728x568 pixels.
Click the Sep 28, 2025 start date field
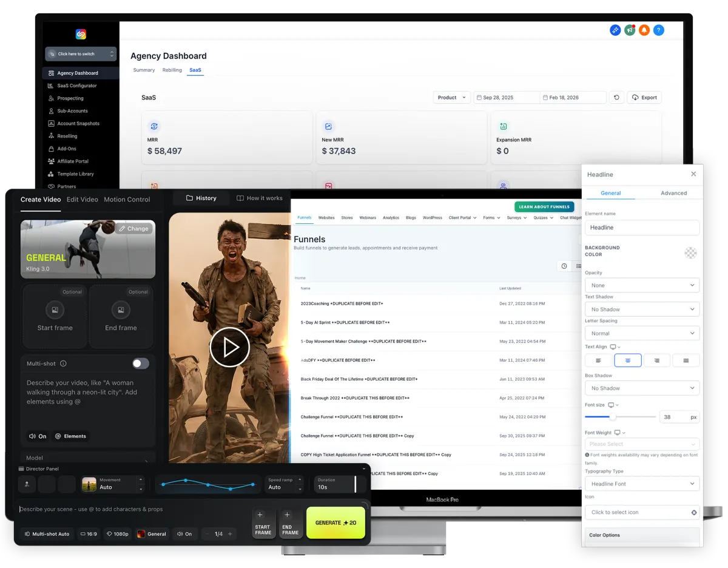click(x=507, y=97)
